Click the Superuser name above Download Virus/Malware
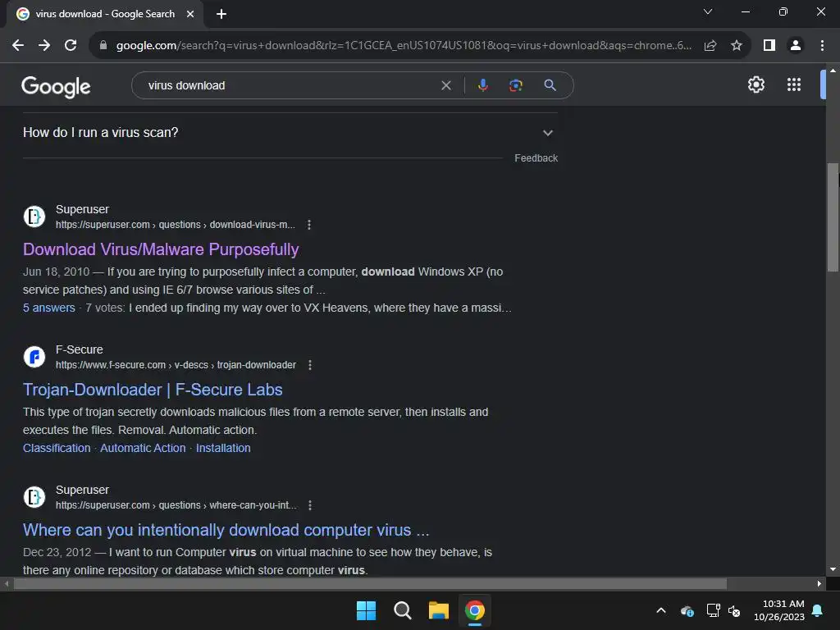Screen dimensions: 840x630 [82, 209]
